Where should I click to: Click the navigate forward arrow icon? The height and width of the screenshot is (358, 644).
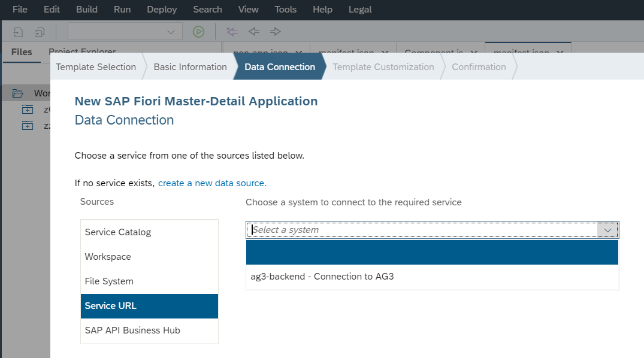click(275, 32)
